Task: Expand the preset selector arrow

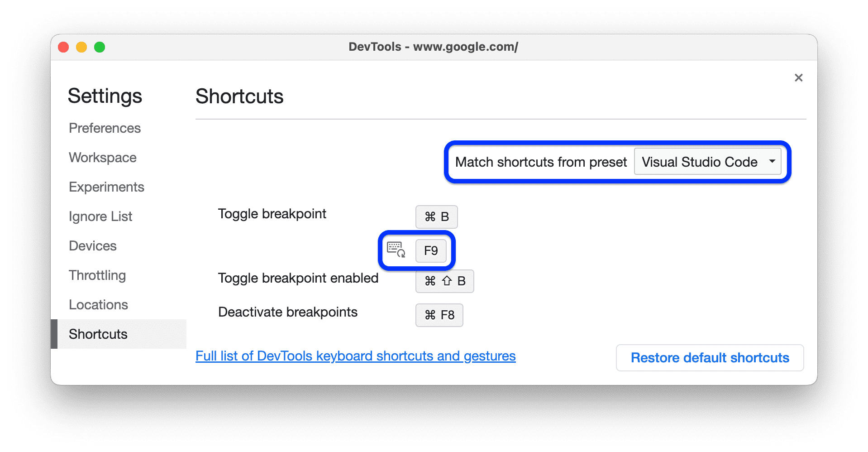Action: 773,162
